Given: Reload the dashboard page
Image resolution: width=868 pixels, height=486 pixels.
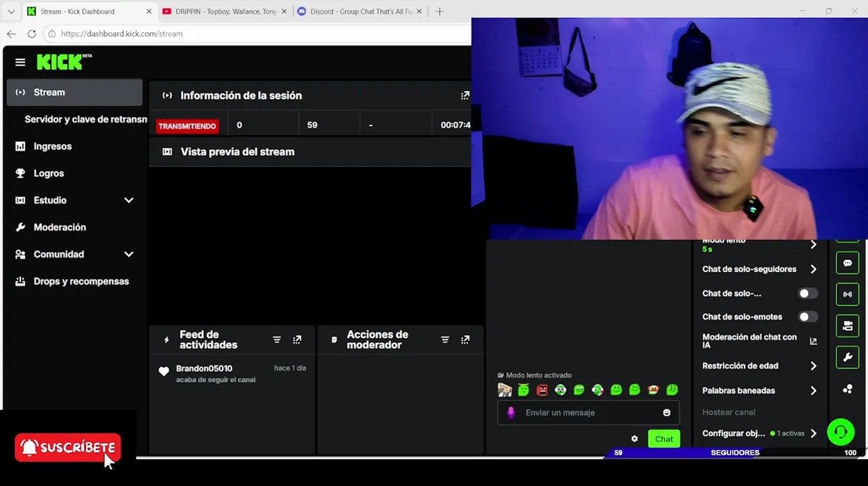Looking at the screenshot, I should 32,34.
